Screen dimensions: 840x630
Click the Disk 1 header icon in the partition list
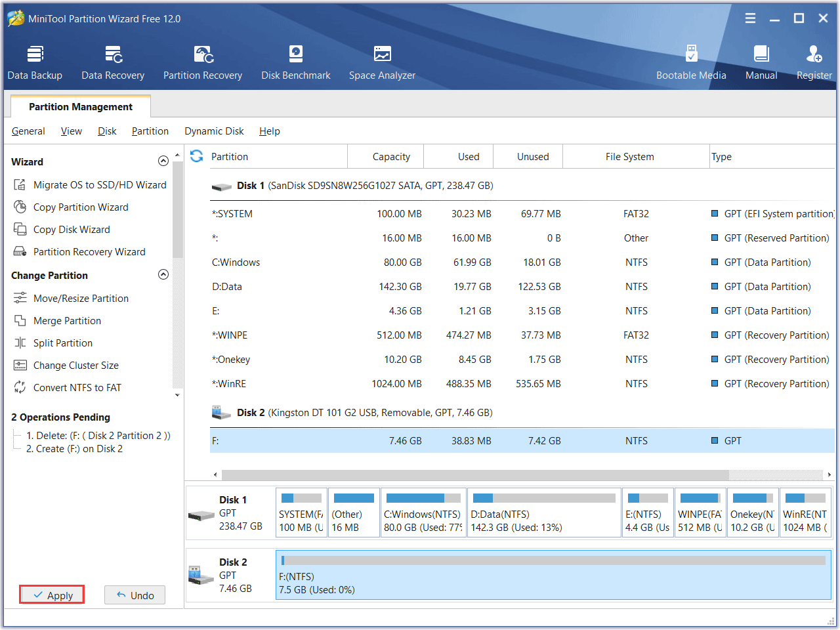222,186
